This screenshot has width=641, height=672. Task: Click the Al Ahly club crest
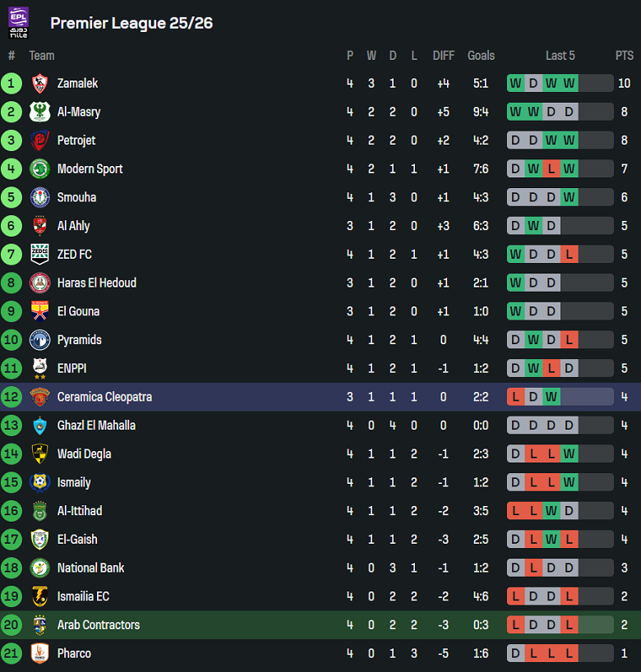tap(39, 226)
